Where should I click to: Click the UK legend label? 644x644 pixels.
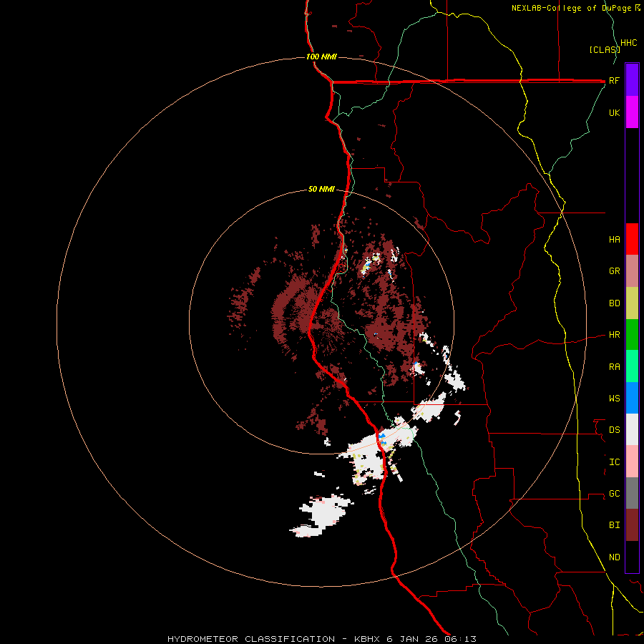614,112
